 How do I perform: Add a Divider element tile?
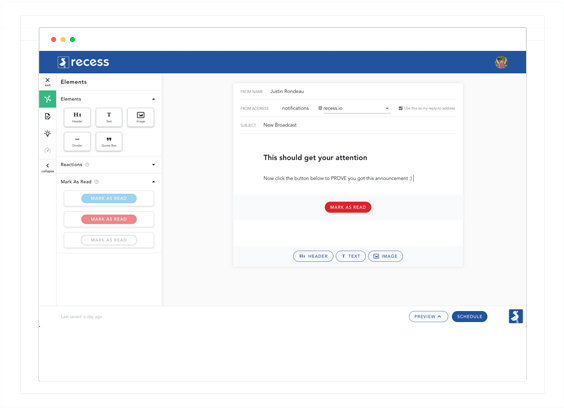77,142
